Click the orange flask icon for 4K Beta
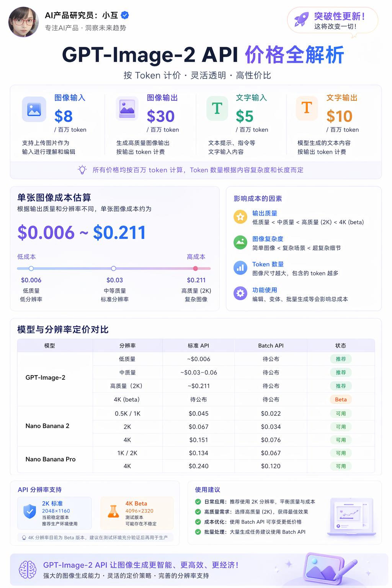The height and width of the screenshot is (588, 392). point(113,511)
